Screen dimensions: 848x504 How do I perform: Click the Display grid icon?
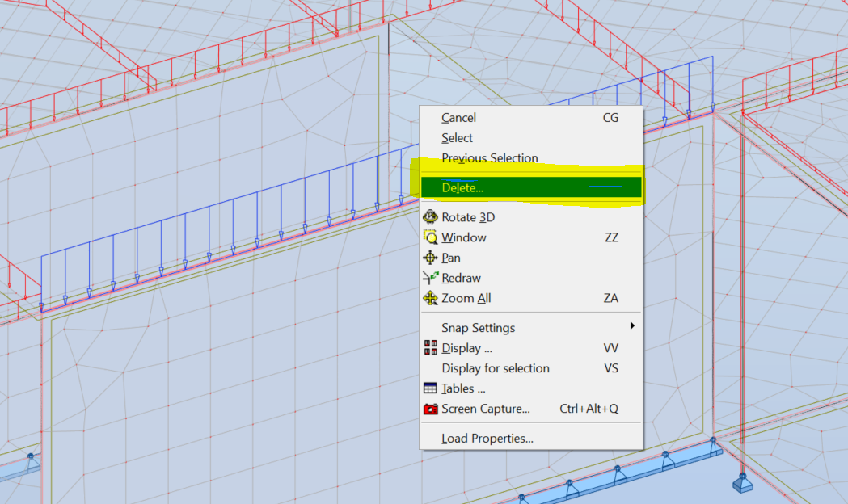point(429,347)
